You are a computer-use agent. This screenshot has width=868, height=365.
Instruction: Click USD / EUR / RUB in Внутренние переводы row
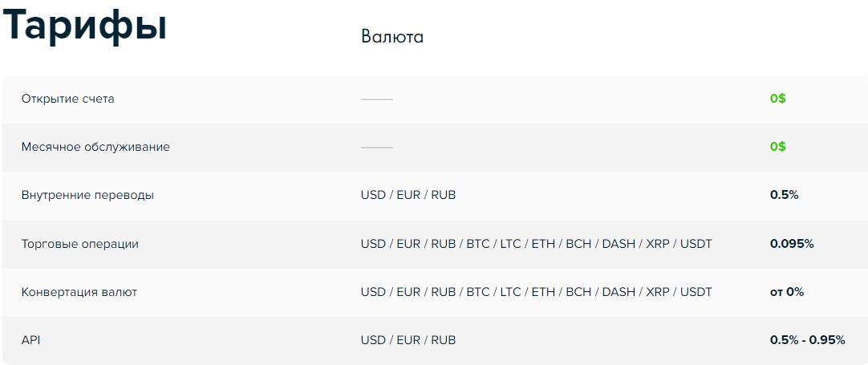[x=408, y=196]
